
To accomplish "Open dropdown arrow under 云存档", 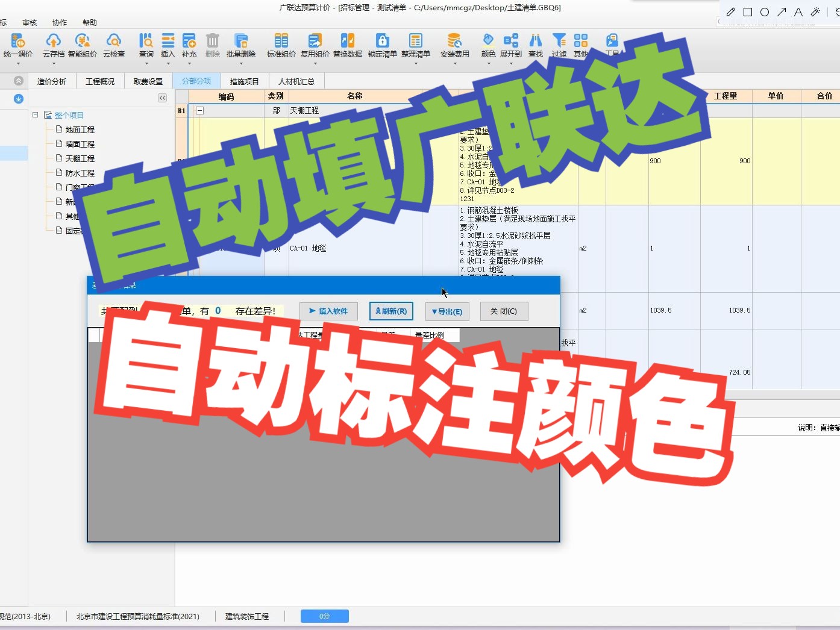I will click(x=53, y=63).
